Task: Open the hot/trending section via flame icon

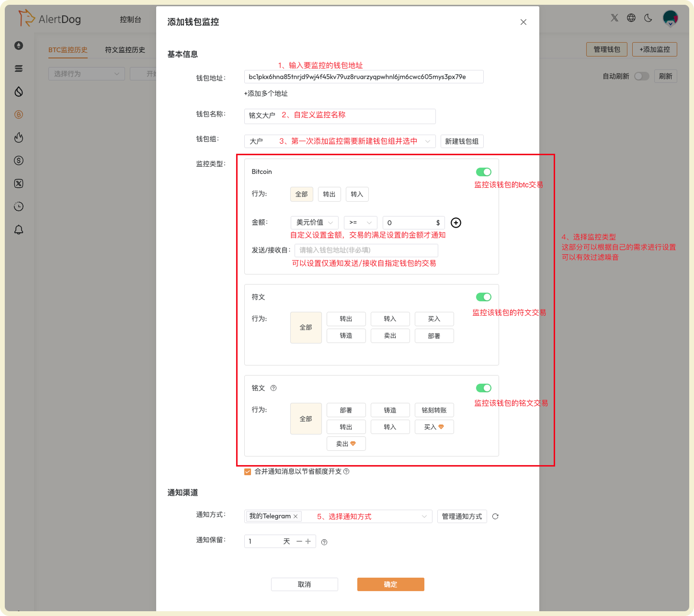Action: (x=19, y=137)
